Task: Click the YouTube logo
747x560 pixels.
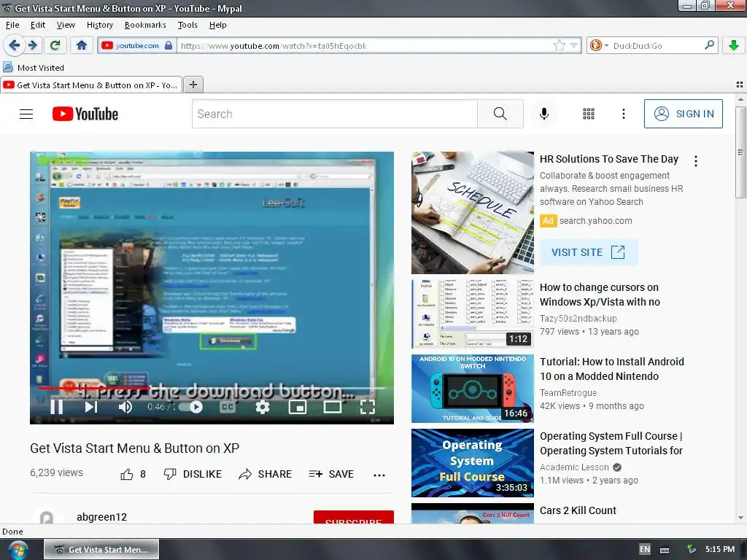Action: 85,114
